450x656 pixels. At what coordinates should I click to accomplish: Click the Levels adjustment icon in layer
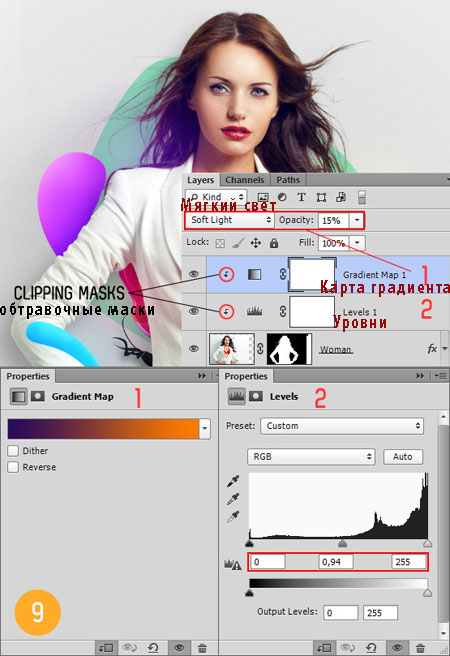click(254, 311)
